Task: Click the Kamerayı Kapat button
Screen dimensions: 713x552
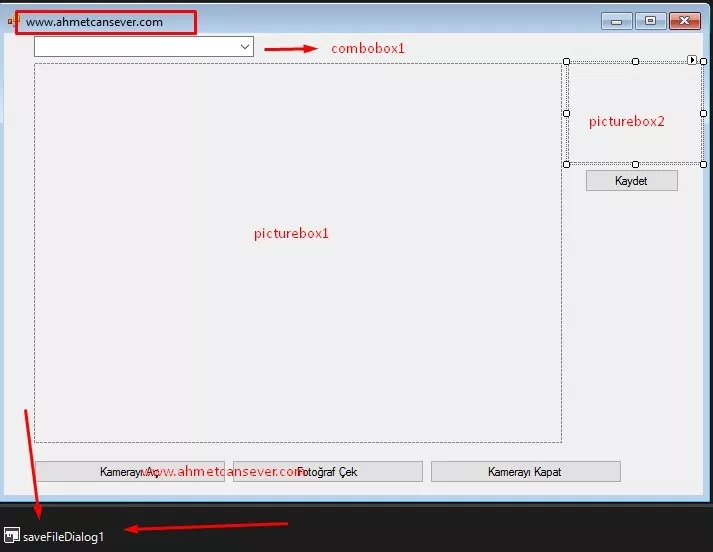Action: (x=526, y=472)
